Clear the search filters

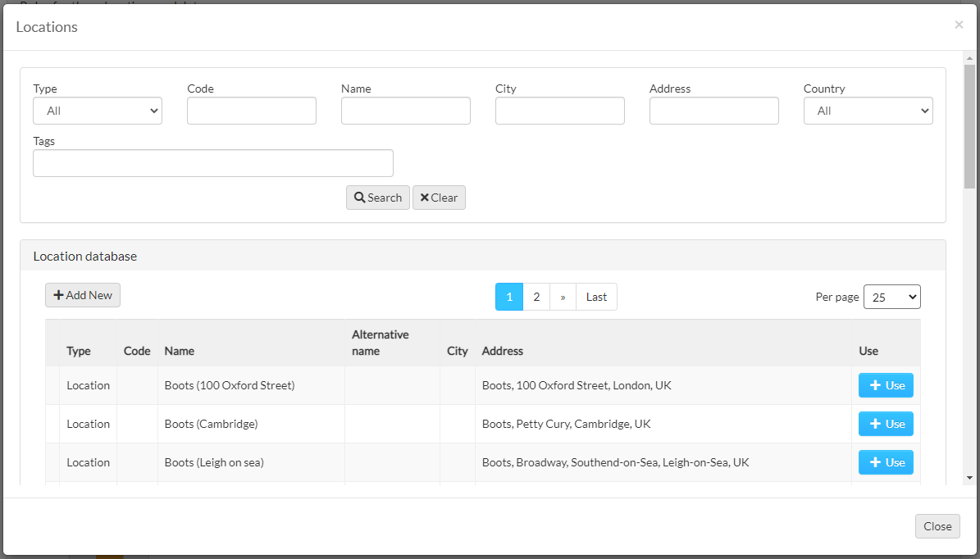[x=439, y=198]
